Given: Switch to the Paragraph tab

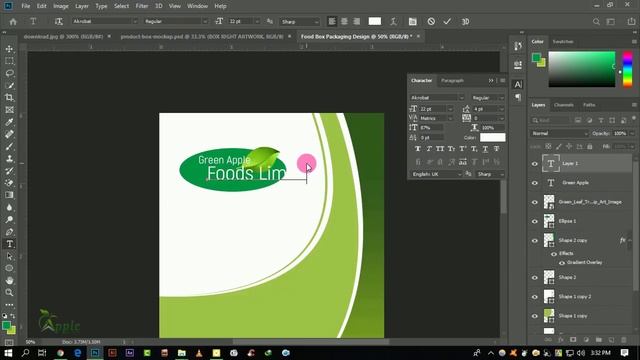Looking at the screenshot, I should (452, 81).
